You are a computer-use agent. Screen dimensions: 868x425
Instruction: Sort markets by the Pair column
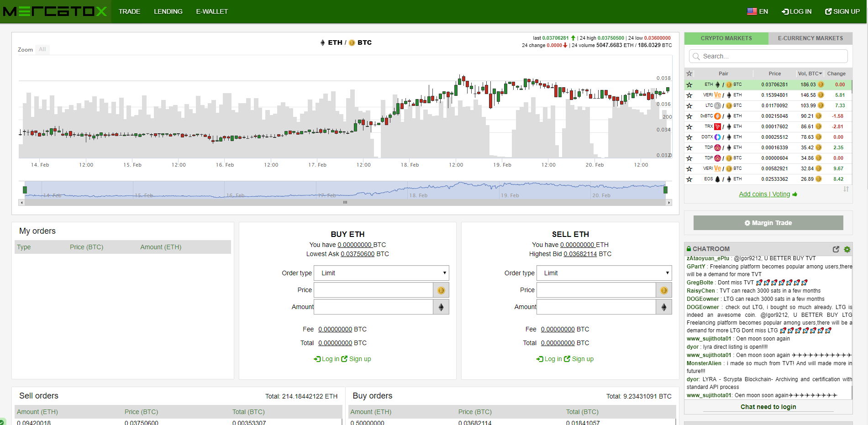click(723, 73)
